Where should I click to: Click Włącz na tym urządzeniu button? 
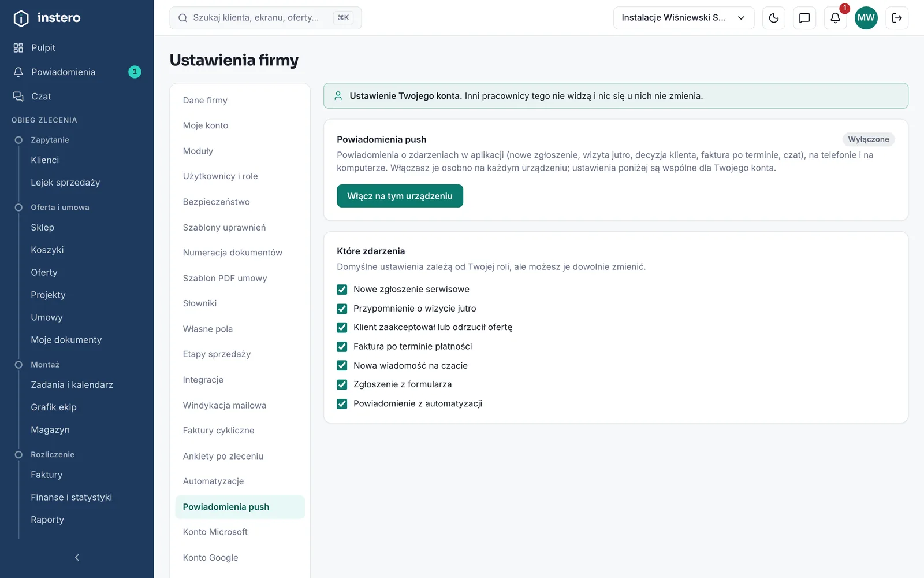[400, 196]
